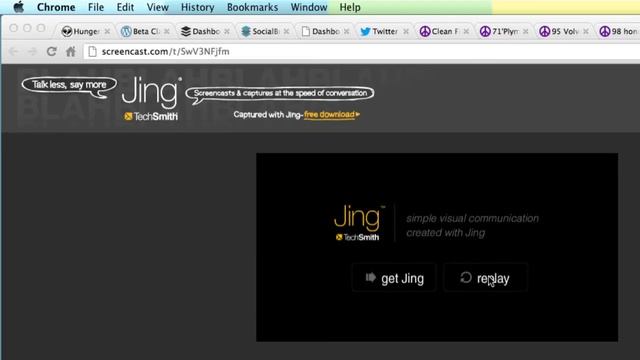Close the Twitter tab

tap(406, 31)
